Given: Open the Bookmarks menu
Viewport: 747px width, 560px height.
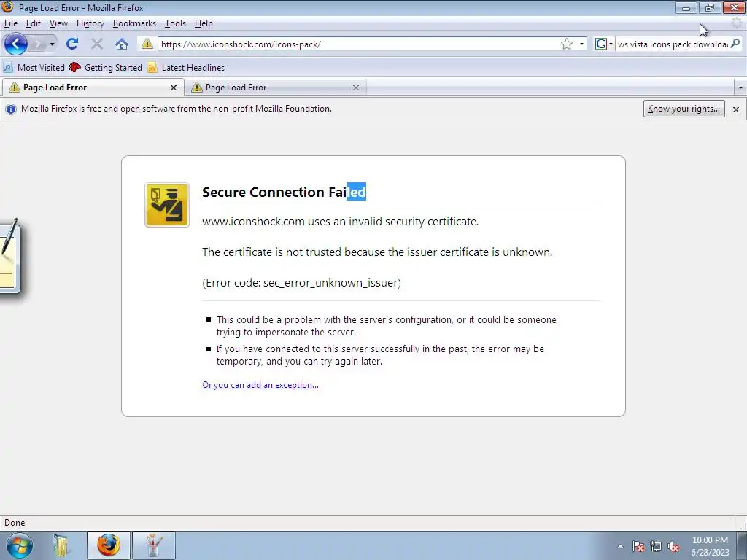Looking at the screenshot, I should click(134, 23).
